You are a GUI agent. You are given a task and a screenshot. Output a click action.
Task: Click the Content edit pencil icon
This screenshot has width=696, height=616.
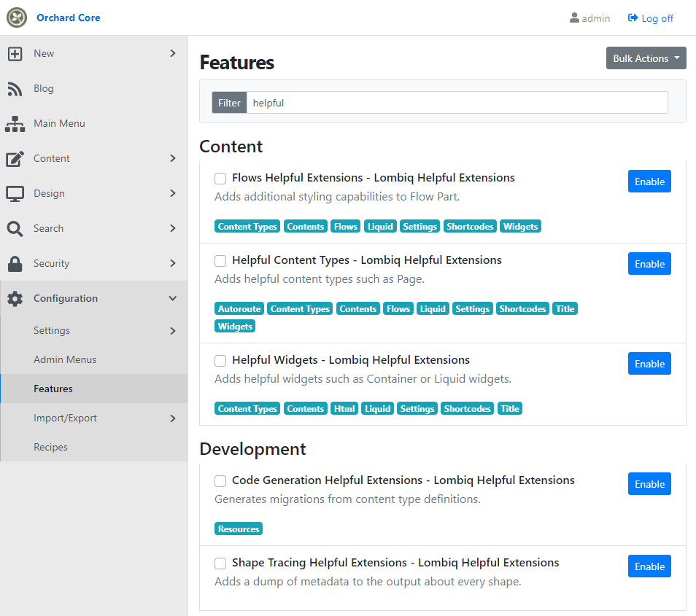pyautogui.click(x=15, y=159)
